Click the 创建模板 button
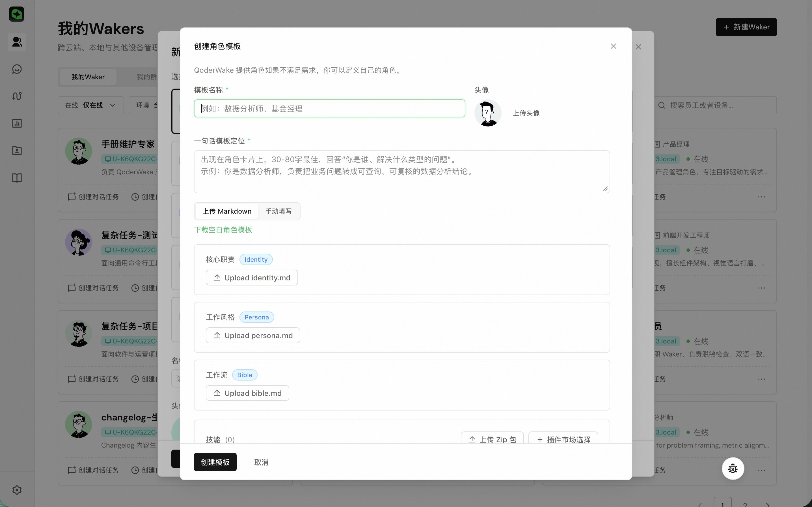 click(215, 462)
